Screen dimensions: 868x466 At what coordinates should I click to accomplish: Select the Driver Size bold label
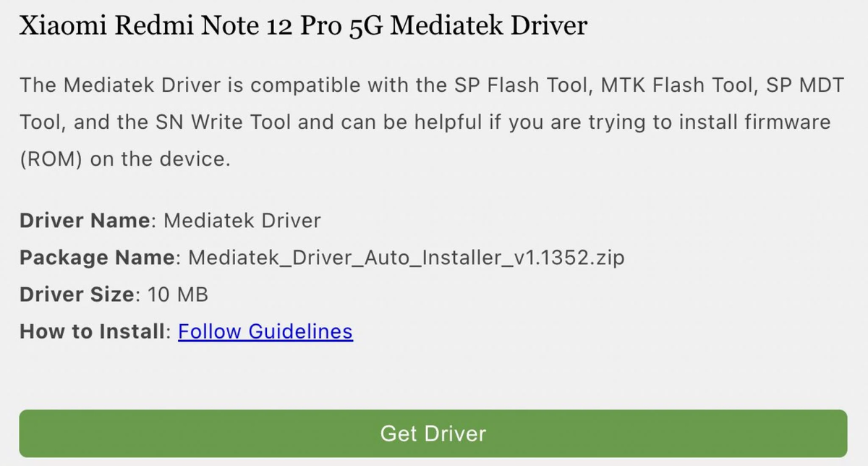pos(77,295)
